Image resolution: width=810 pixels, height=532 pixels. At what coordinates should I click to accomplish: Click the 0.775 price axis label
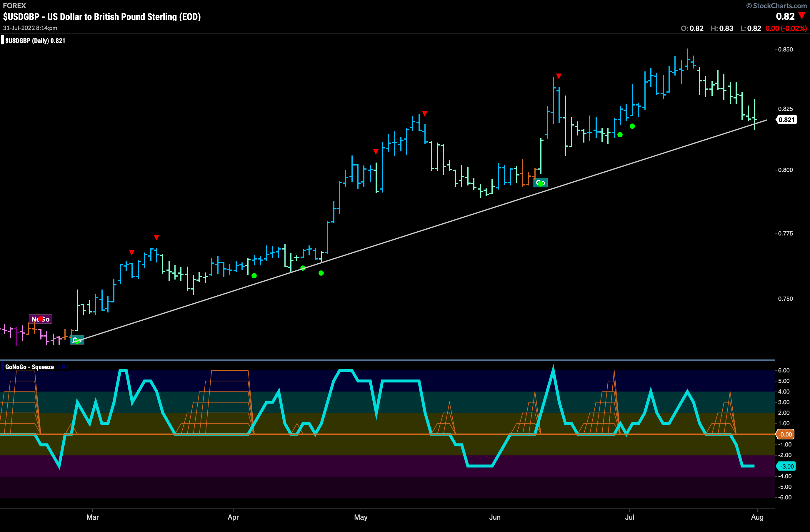tap(786, 233)
